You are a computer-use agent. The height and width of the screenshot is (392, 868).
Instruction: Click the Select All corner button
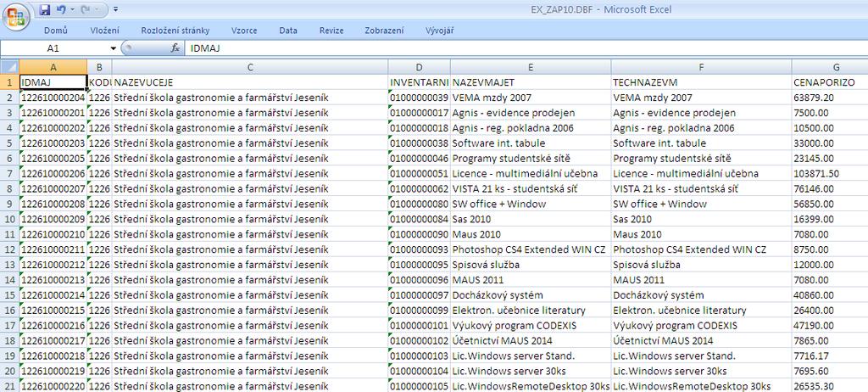(x=9, y=67)
